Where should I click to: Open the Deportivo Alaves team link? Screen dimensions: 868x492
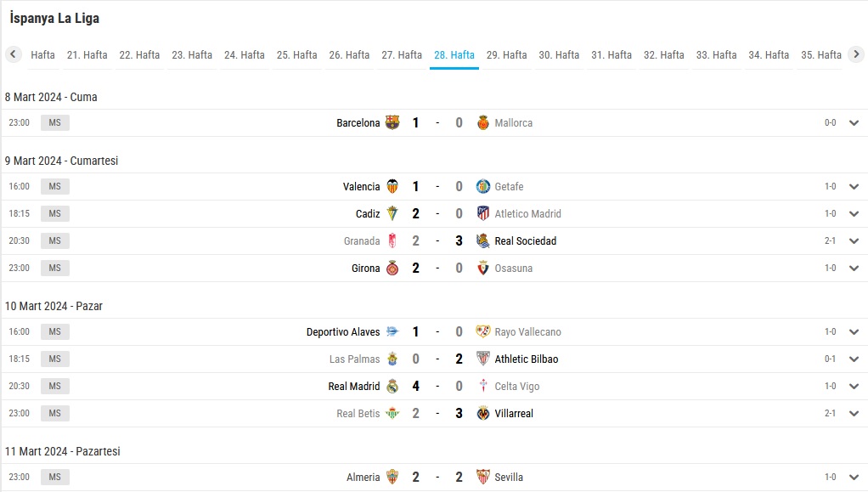tap(343, 332)
